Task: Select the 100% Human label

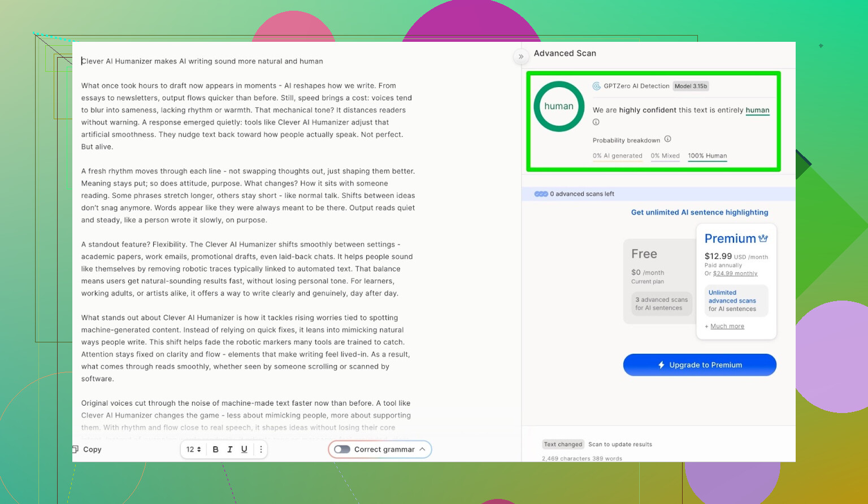Action: point(707,156)
